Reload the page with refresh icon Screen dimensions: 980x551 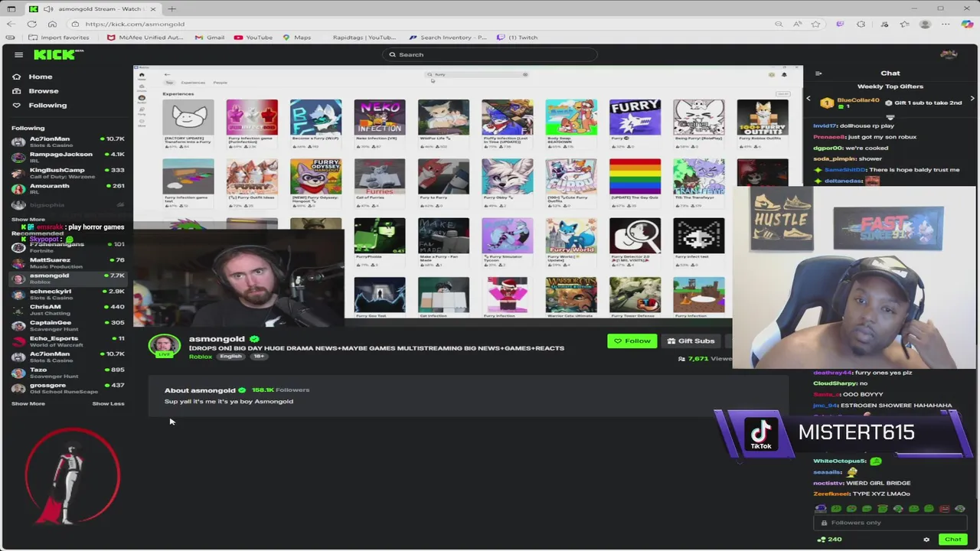[x=31, y=24]
